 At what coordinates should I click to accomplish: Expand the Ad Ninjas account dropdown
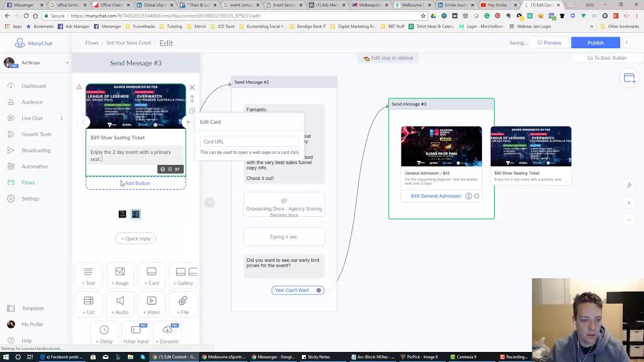click(36, 63)
